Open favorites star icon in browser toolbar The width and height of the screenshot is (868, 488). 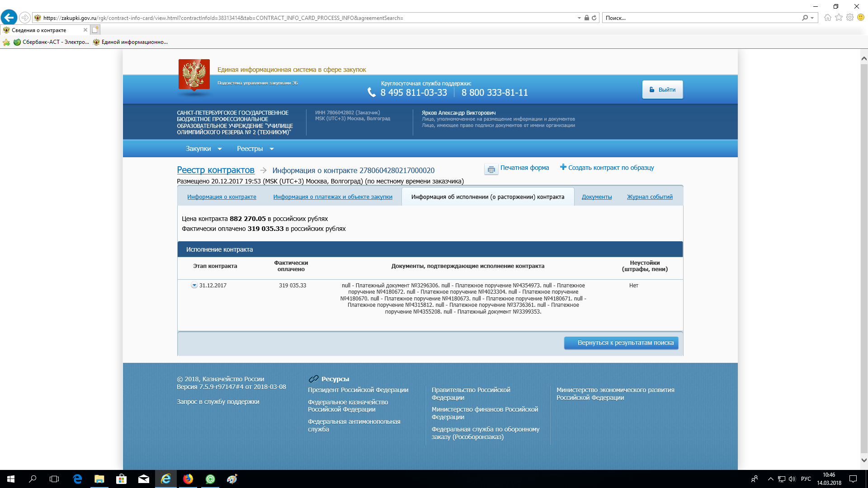pos(839,18)
